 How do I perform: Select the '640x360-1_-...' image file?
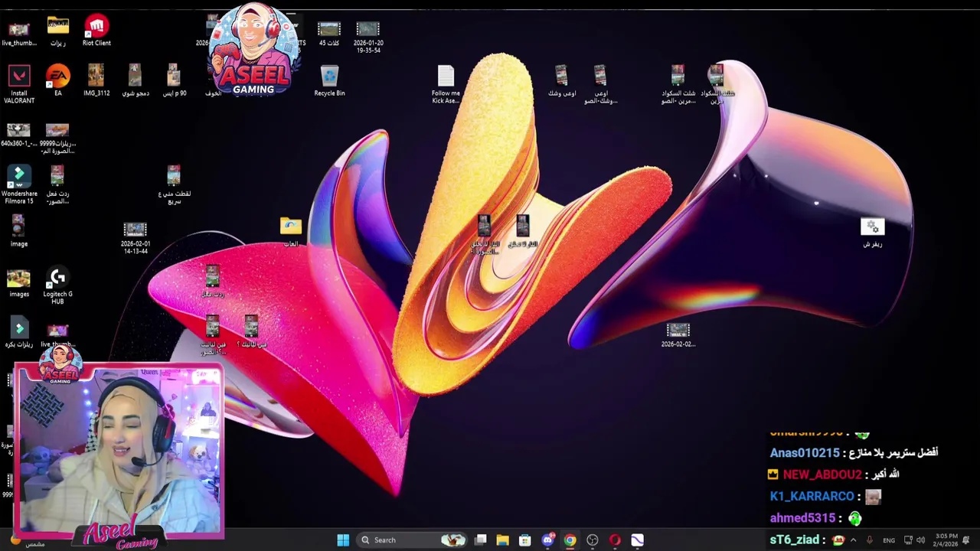coord(19,135)
